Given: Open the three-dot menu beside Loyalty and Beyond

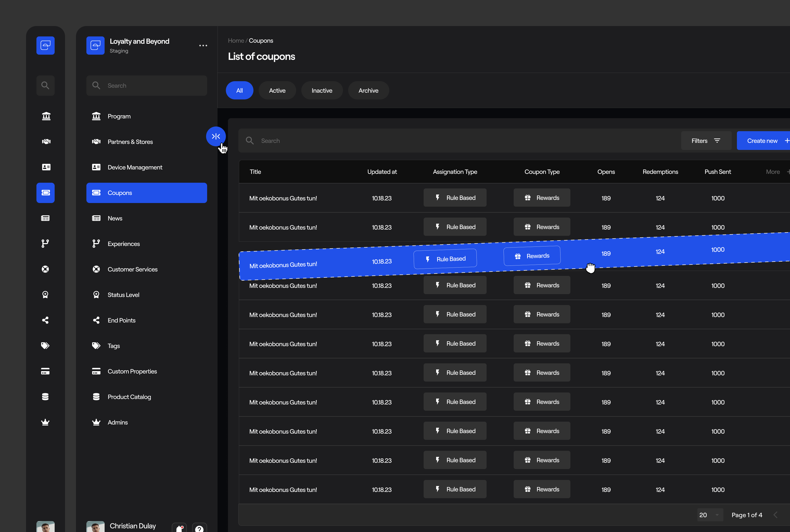Looking at the screenshot, I should coord(203,45).
